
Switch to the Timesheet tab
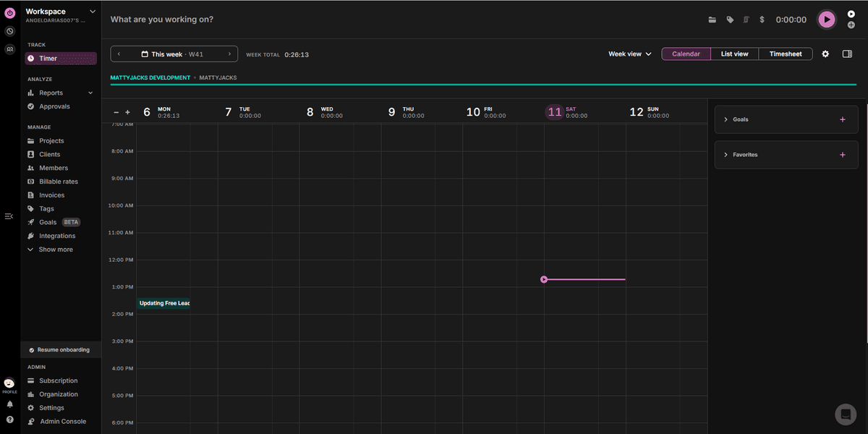point(786,54)
